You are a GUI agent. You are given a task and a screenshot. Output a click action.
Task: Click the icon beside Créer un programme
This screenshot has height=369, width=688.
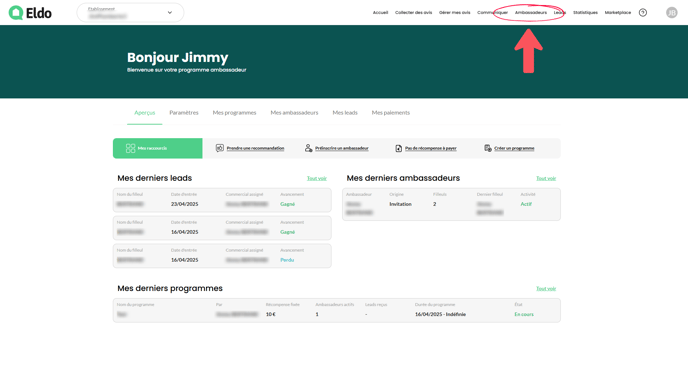(x=487, y=148)
